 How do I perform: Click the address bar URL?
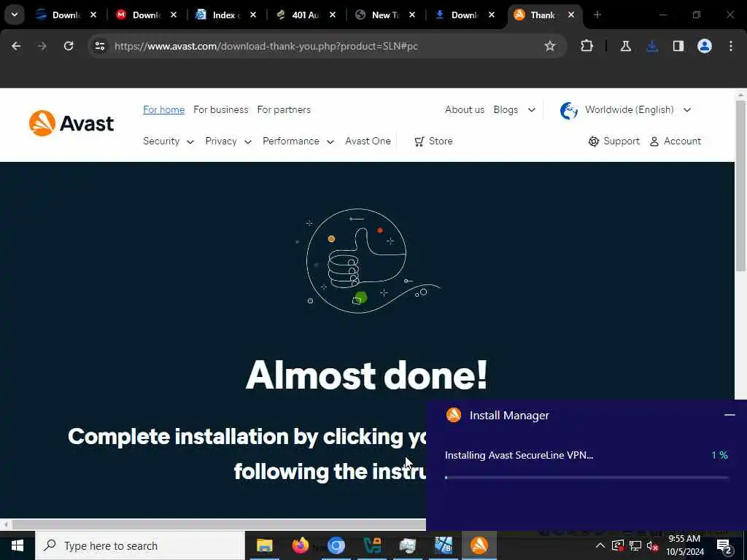266,46
